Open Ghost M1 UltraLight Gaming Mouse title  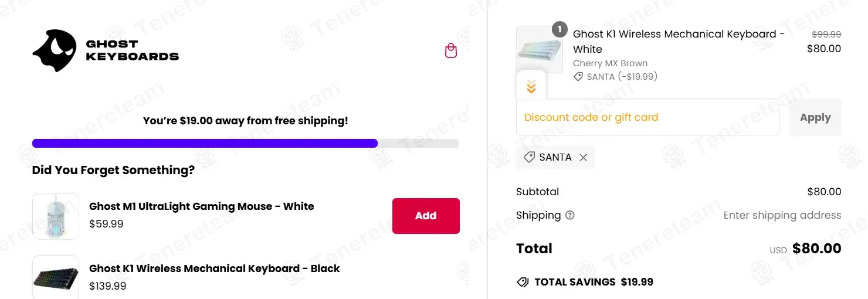coord(201,206)
